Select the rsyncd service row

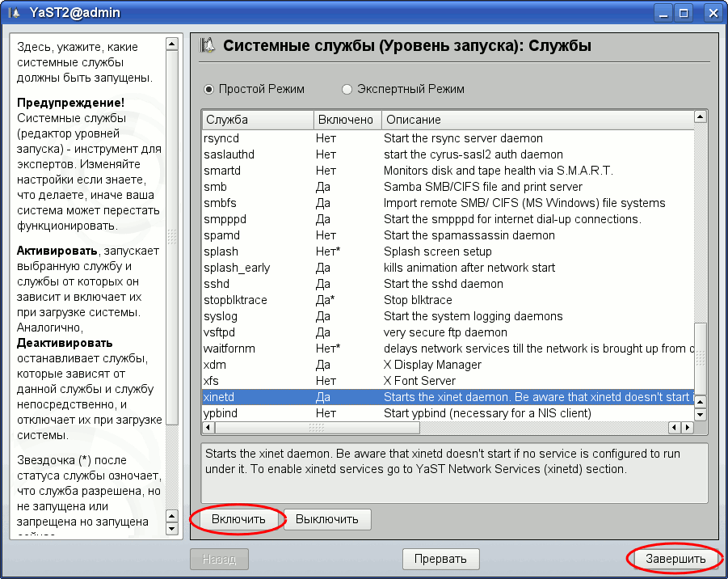pyautogui.click(x=448, y=138)
